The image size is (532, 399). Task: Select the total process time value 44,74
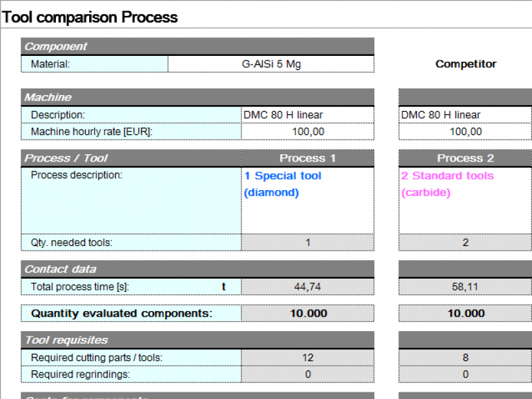coord(307,287)
